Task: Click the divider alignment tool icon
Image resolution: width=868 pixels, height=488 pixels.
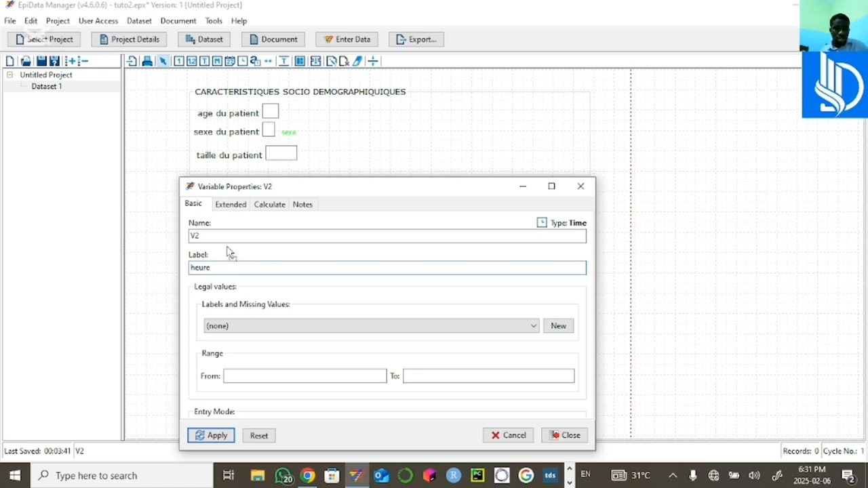Action: (x=373, y=61)
